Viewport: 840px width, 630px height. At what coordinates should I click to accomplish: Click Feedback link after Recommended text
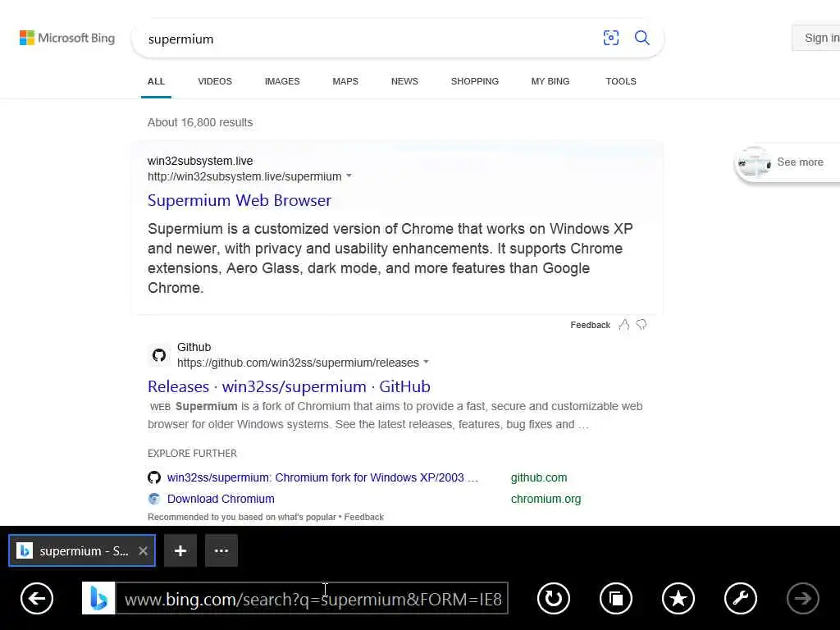point(363,517)
